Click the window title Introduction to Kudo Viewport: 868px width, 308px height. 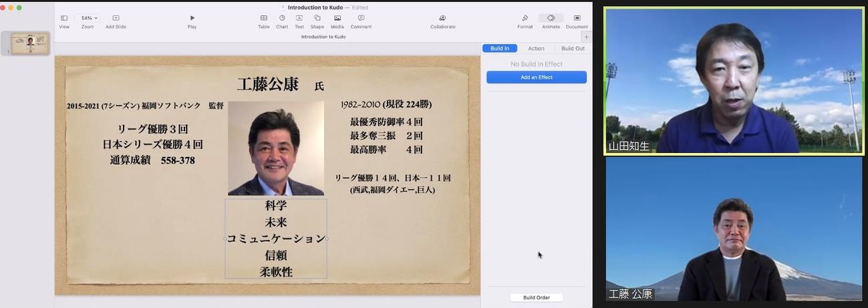(x=315, y=7)
